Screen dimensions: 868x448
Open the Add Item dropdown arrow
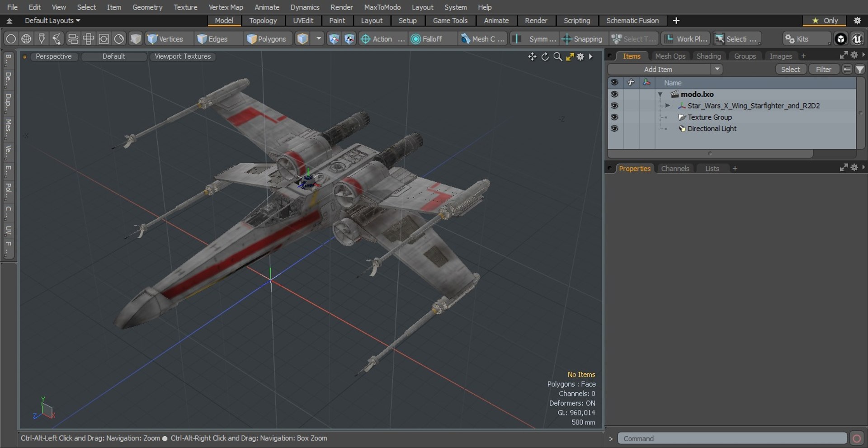(x=717, y=69)
